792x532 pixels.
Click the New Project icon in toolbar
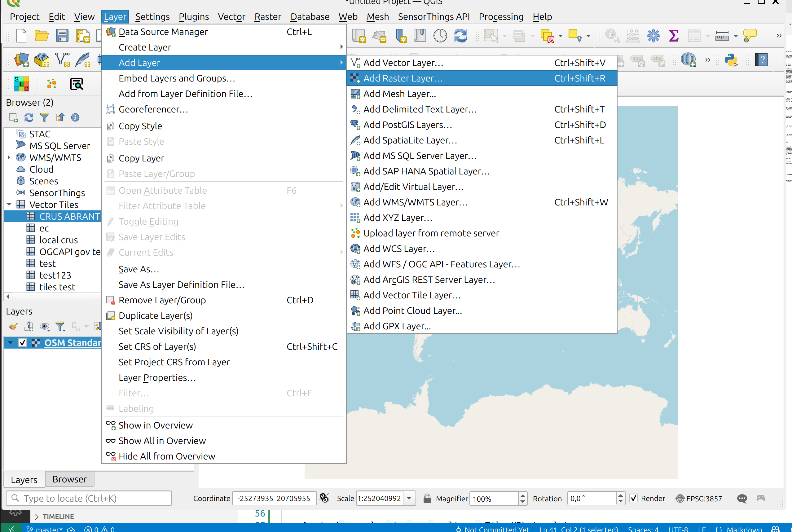coord(21,36)
